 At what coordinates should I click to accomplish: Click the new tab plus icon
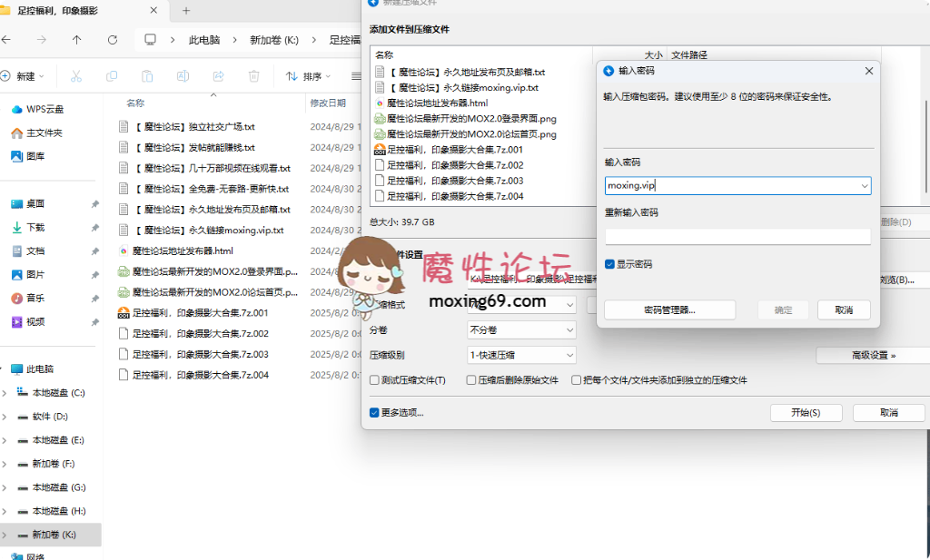coord(186,11)
